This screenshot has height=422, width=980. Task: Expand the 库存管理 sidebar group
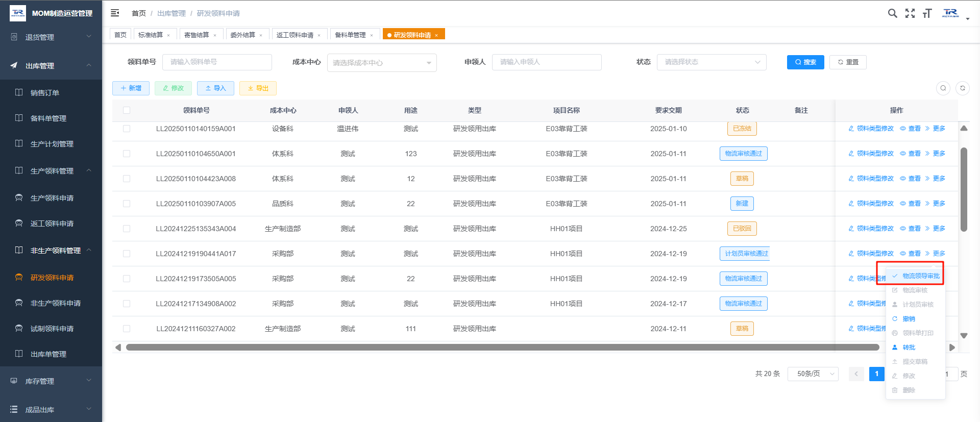tap(51, 381)
